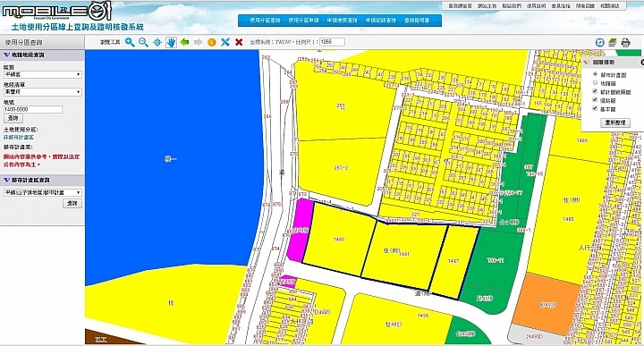Activate the blue pan hand tool
644x346 pixels.
pyautogui.click(x=171, y=42)
